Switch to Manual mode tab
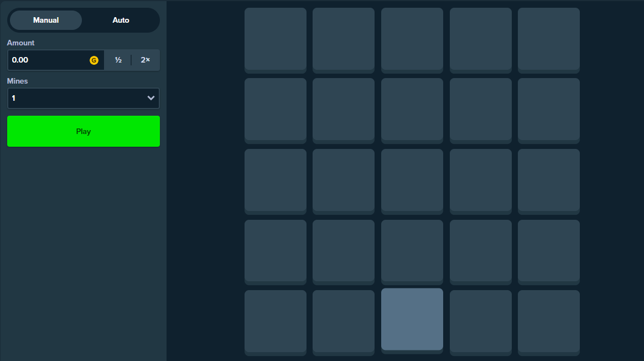The height and width of the screenshot is (361, 644). [x=46, y=20]
